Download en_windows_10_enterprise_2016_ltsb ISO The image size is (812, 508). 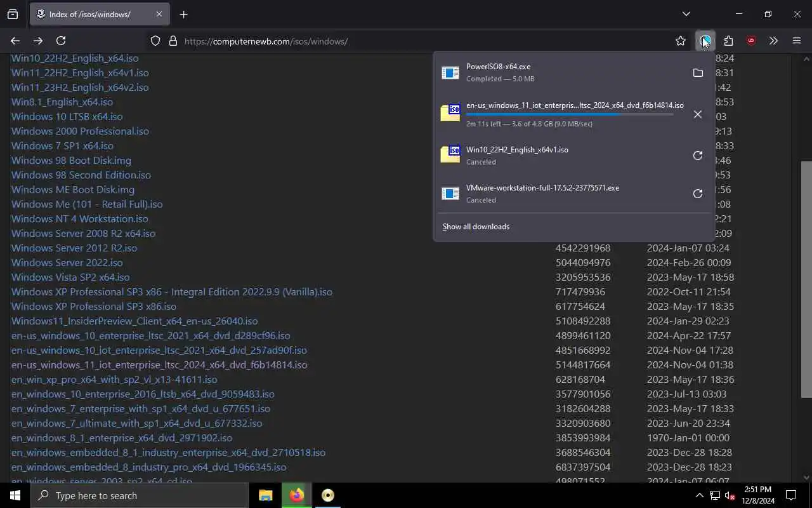[x=143, y=394]
